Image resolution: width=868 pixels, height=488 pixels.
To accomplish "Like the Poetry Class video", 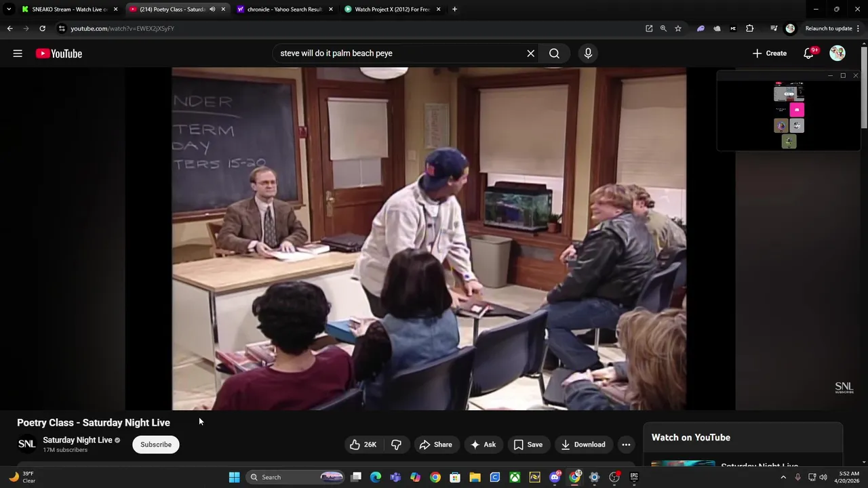I will point(363,445).
